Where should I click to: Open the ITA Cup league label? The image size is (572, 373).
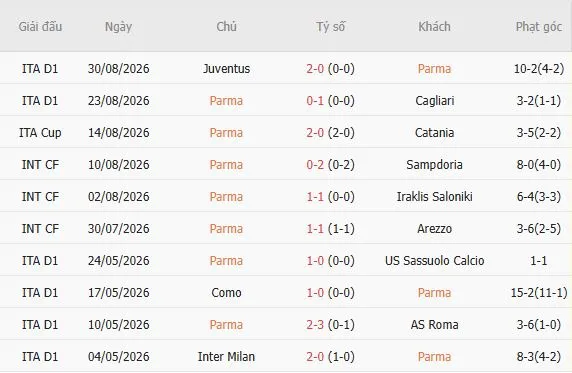click(40, 132)
